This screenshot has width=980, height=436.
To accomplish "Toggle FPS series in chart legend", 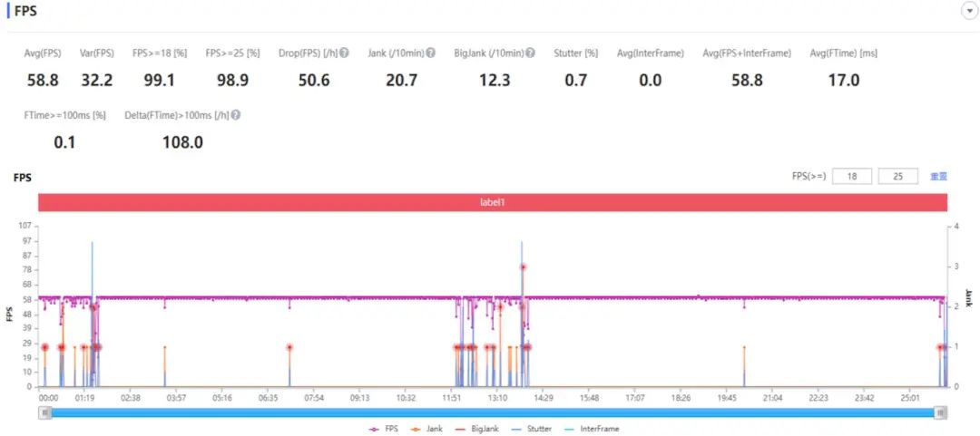I will (383, 429).
